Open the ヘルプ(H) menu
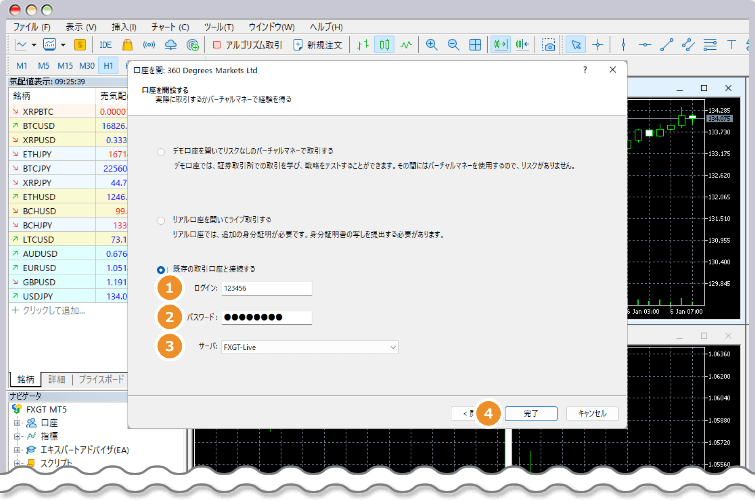755x500 pixels. [326, 27]
